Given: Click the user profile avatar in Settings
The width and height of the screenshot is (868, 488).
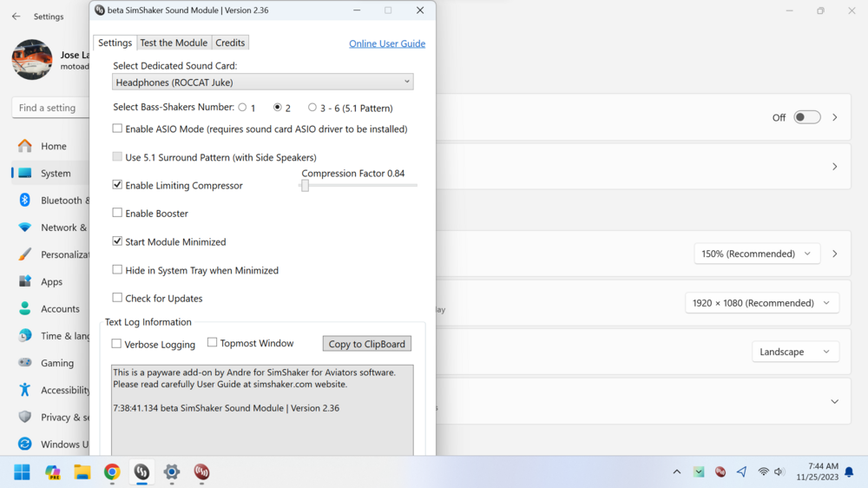Looking at the screenshot, I should (x=32, y=59).
